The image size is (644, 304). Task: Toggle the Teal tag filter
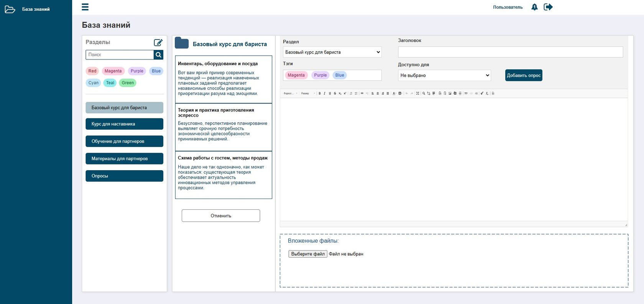(110, 83)
